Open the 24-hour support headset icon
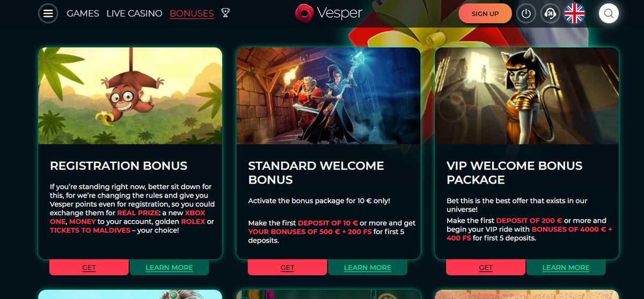 (550, 14)
